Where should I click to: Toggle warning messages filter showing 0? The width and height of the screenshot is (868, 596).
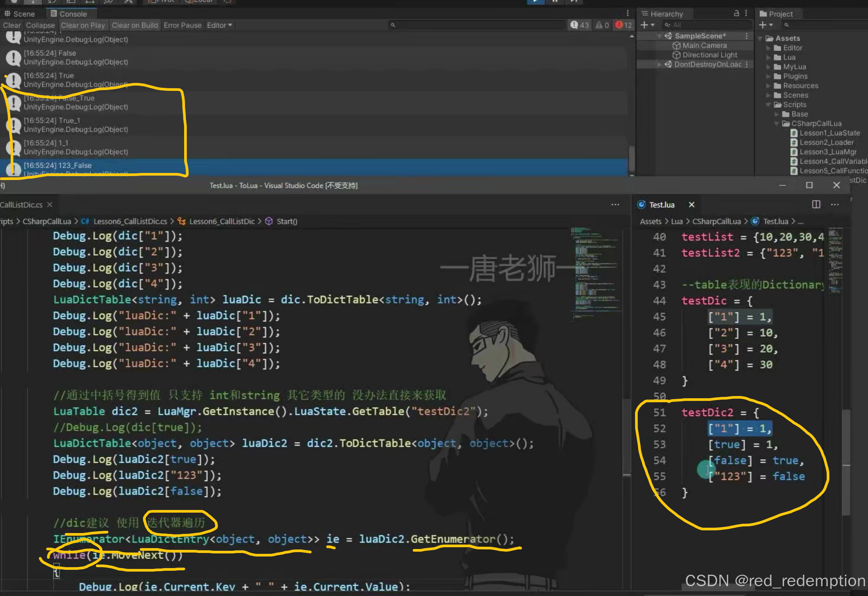point(602,25)
